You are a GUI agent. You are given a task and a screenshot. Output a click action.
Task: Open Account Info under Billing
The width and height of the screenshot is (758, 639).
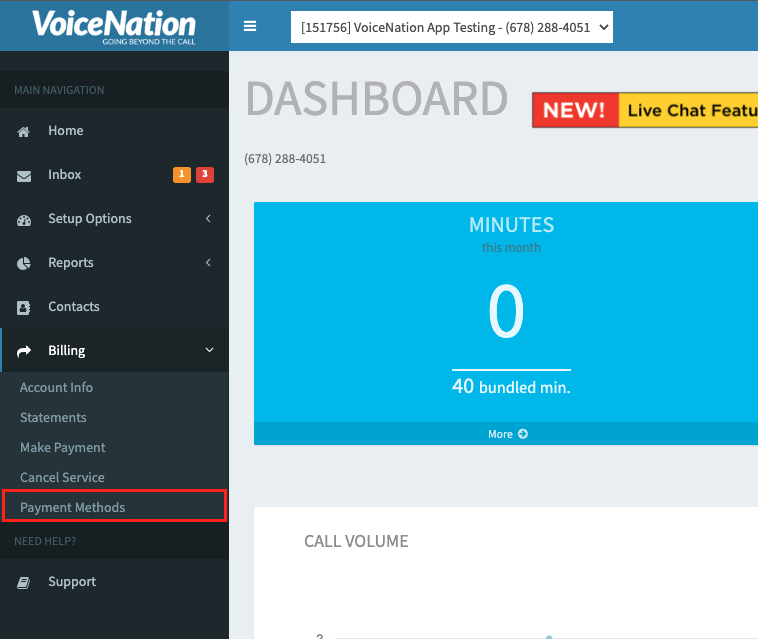[56, 387]
